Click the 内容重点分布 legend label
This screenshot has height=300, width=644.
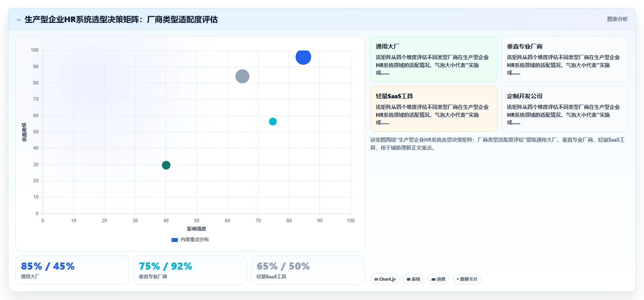tap(195, 240)
